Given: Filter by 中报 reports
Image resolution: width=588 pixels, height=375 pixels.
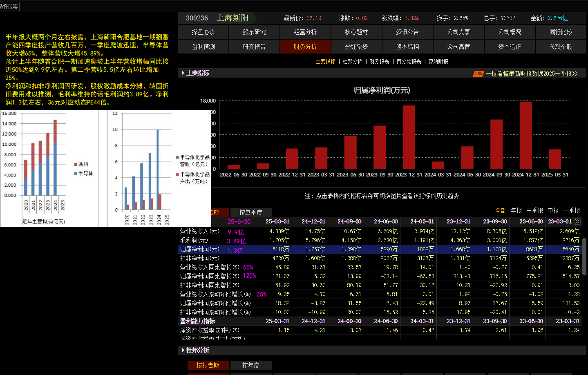Looking at the screenshot, I should [553, 210].
